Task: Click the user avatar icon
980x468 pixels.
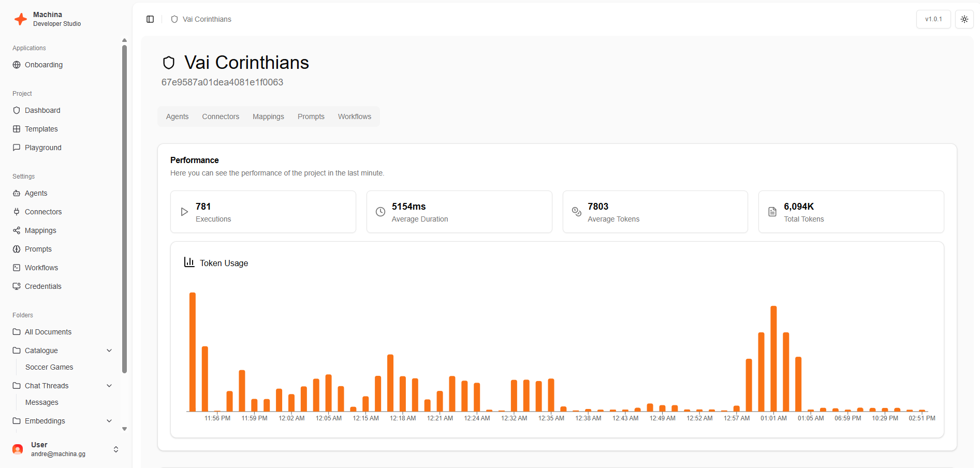Action: [18, 449]
